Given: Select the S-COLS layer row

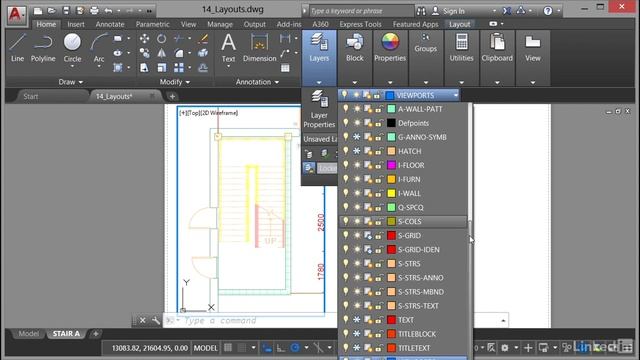Looking at the screenshot, I should point(403,221).
